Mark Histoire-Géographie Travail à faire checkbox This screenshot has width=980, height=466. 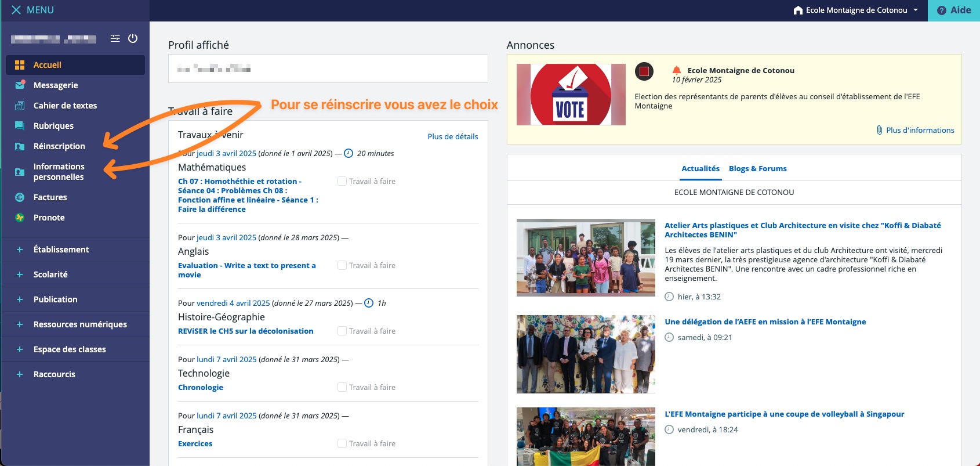click(x=342, y=331)
